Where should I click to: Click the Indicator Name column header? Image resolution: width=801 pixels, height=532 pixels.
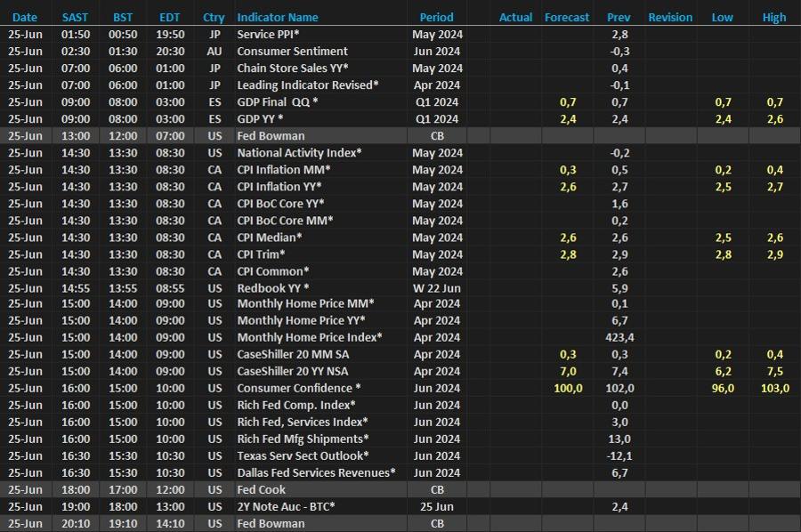point(278,18)
